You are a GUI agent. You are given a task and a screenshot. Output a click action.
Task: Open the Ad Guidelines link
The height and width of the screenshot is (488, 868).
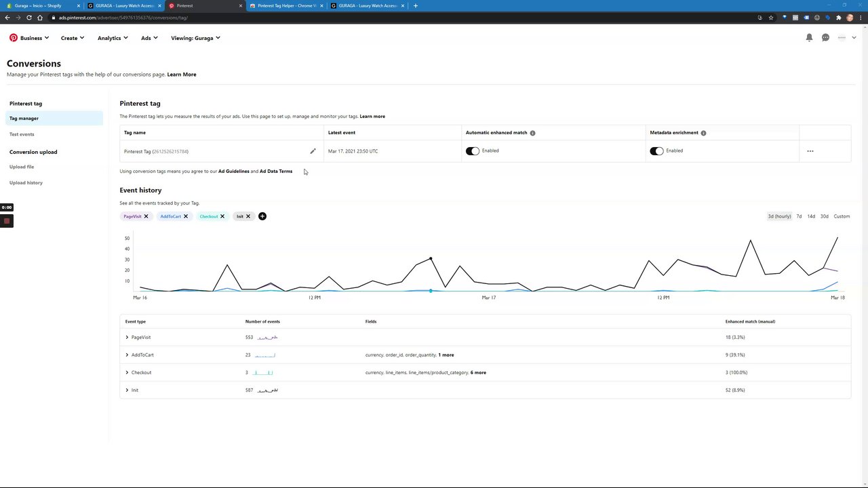coord(234,171)
